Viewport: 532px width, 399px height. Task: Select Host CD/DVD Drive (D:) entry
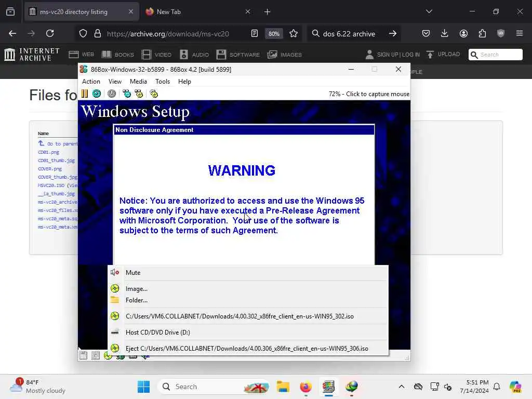248,332
